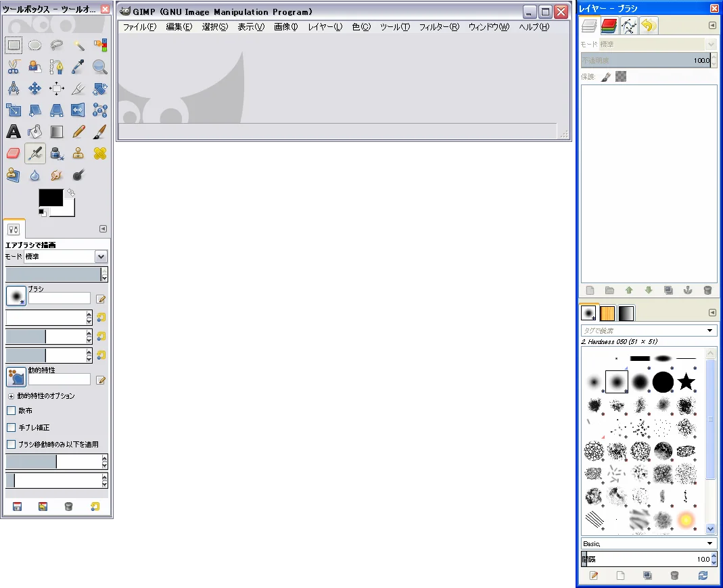The image size is (723, 588).
Task: Click the ブラシ name input field
Action: coord(60,298)
